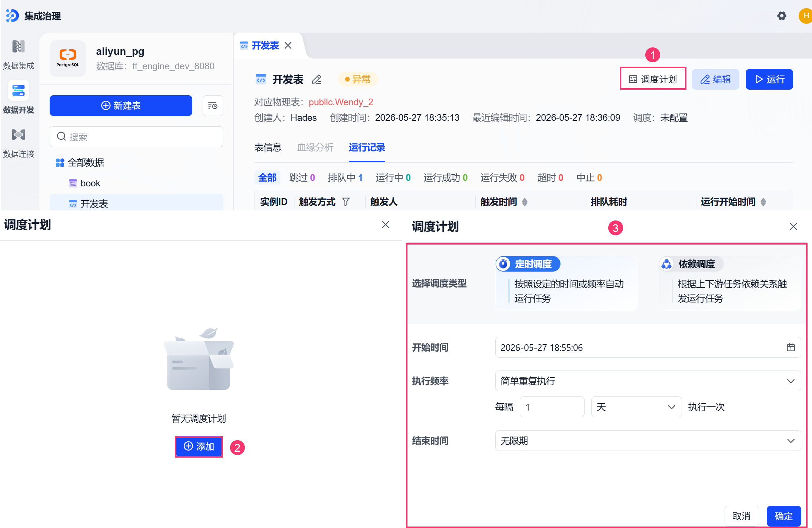
Task: Close the 调度计划 configuration dialog
Action: [793, 226]
